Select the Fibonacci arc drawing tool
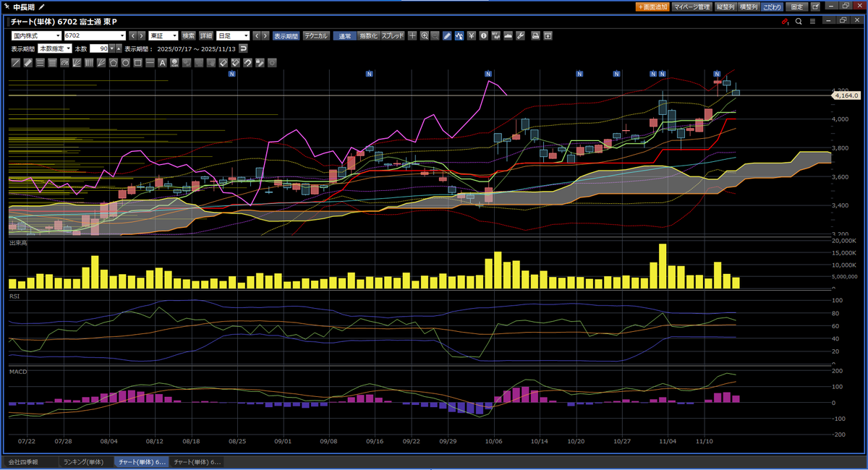This screenshot has height=470, width=868. (x=64, y=62)
